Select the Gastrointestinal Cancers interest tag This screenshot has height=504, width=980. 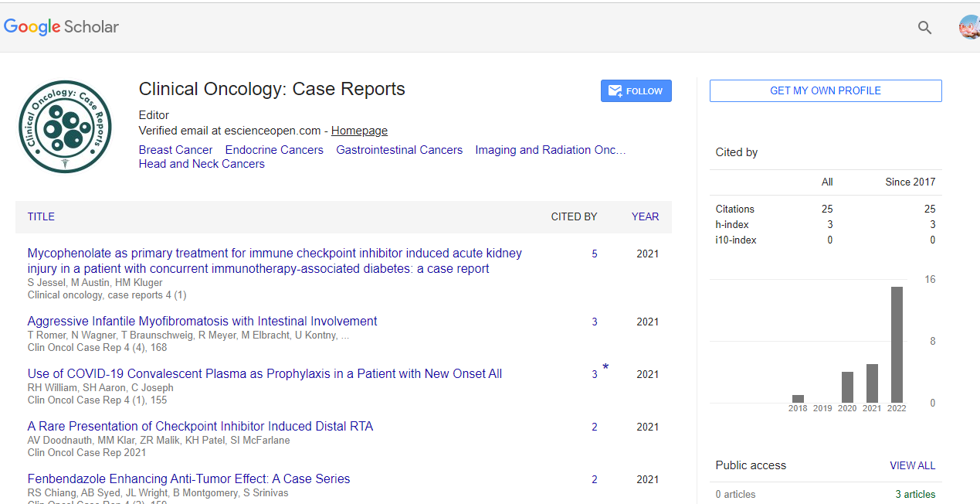[399, 150]
